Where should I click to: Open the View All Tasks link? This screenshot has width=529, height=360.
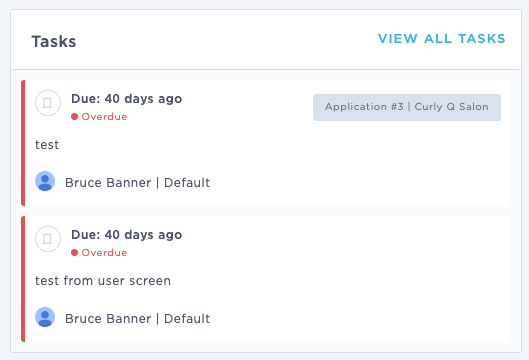pyautogui.click(x=441, y=39)
